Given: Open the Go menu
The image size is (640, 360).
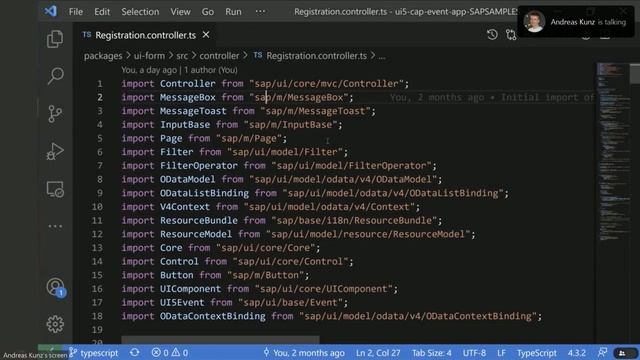Looking at the screenshot, I should [207, 11].
